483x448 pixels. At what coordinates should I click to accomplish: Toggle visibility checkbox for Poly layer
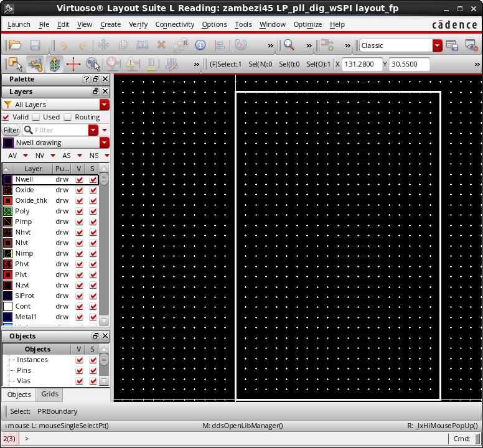coord(79,211)
